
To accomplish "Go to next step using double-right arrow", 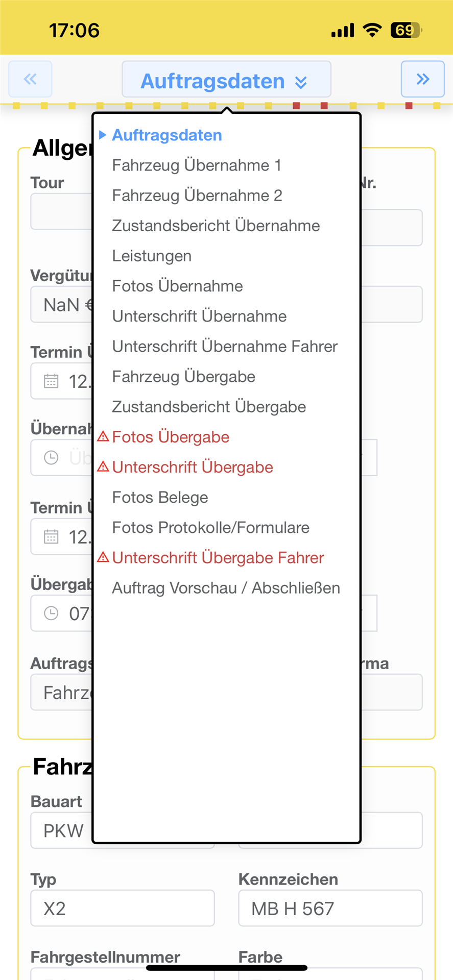I will pos(422,79).
